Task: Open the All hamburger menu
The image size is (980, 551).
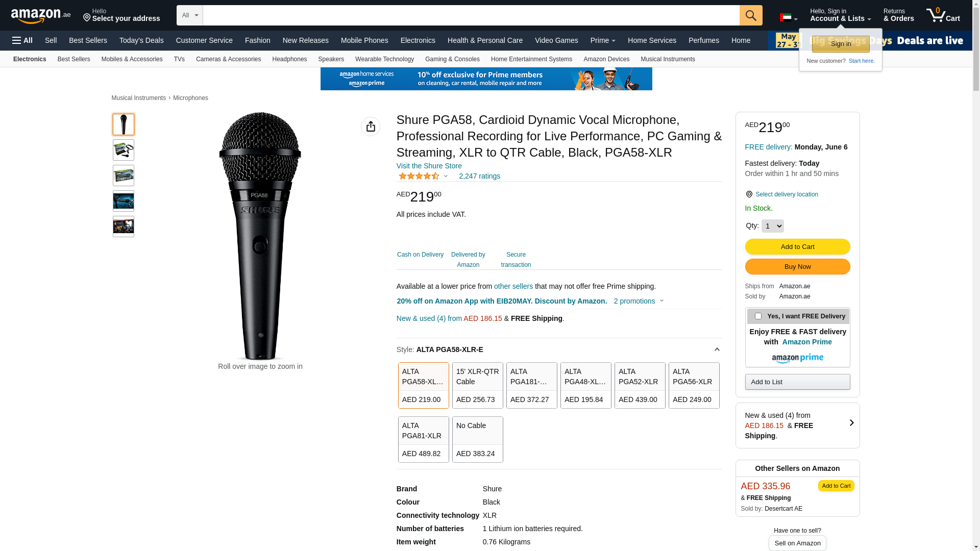Action: click(x=22, y=40)
